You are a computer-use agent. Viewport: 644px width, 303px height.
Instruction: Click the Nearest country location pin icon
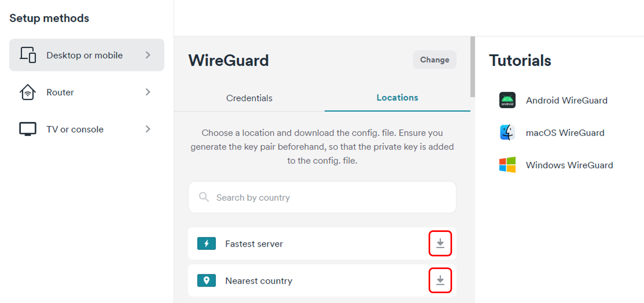(x=207, y=280)
